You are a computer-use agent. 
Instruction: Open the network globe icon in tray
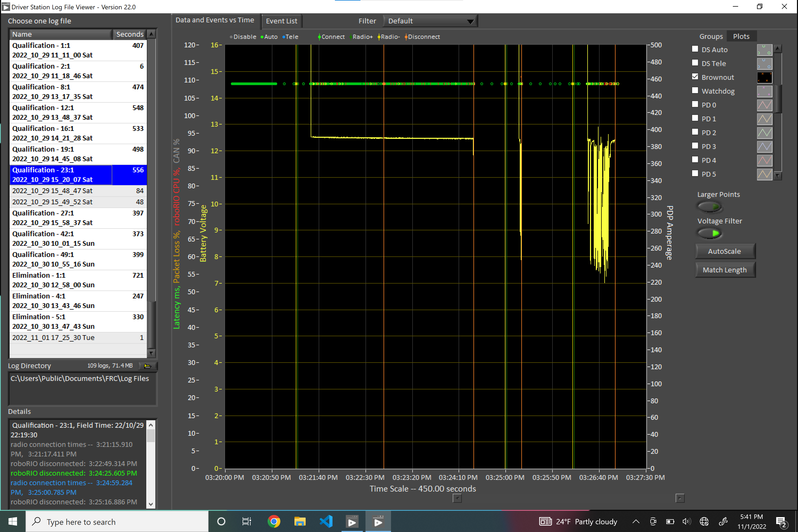(704, 521)
